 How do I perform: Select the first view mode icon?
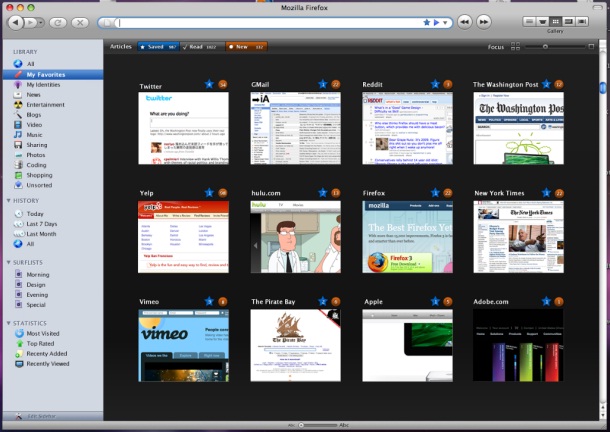click(529, 21)
